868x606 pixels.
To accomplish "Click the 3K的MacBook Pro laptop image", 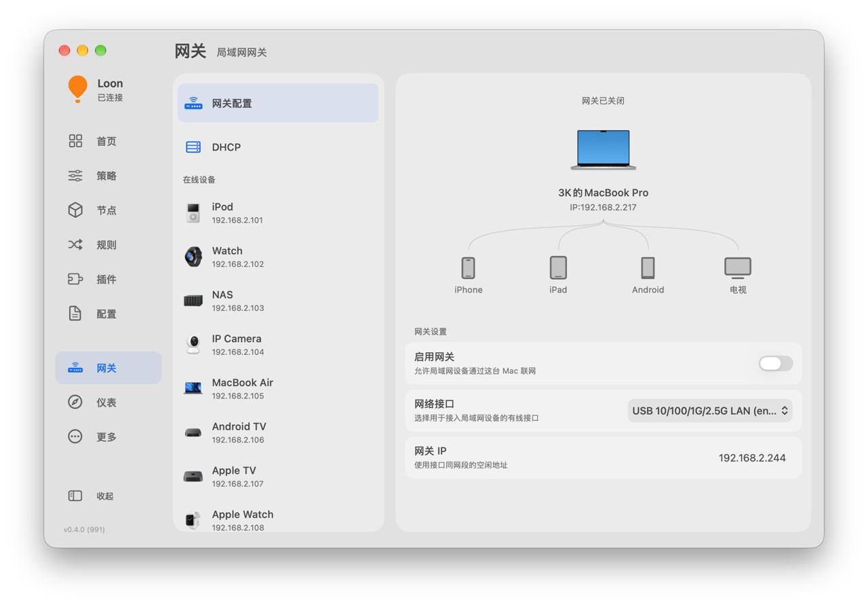I will (604, 149).
